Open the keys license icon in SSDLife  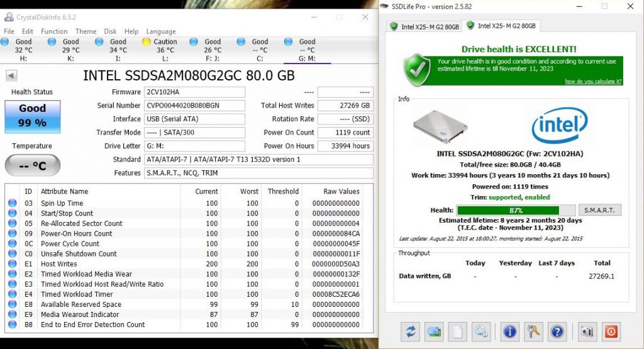pyautogui.click(x=533, y=331)
